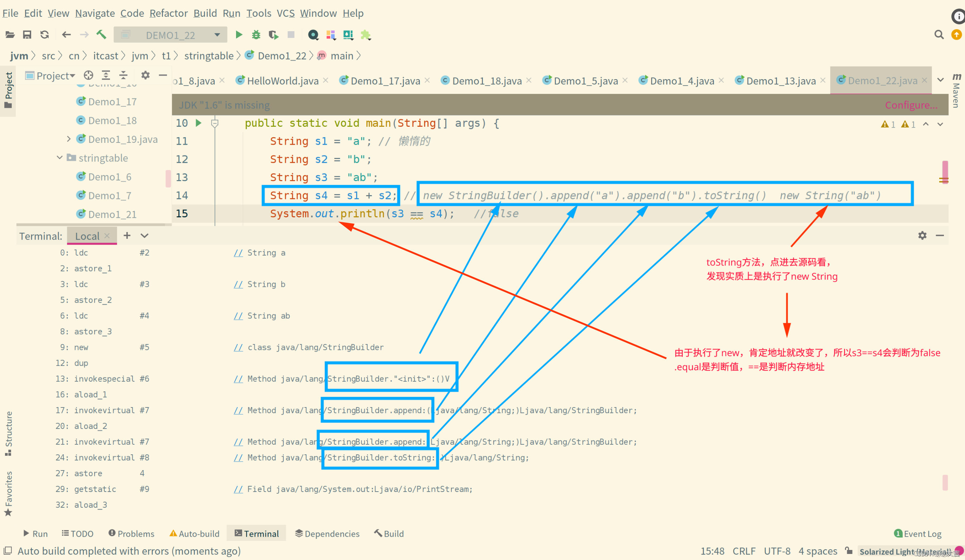Toggle the Structure tool window side button
Screen dimensions: 965x560
(x=9, y=434)
